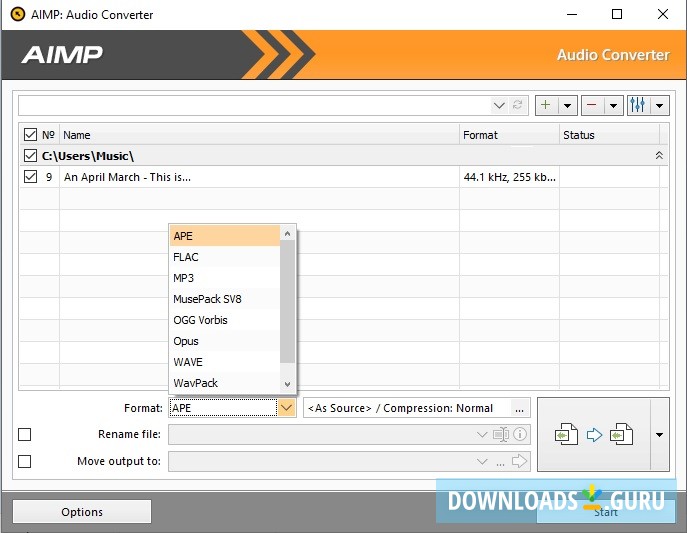Open compression settings via ellipsis button
The height and width of the screenshot is (533, 687).
(x=520, y=409)
